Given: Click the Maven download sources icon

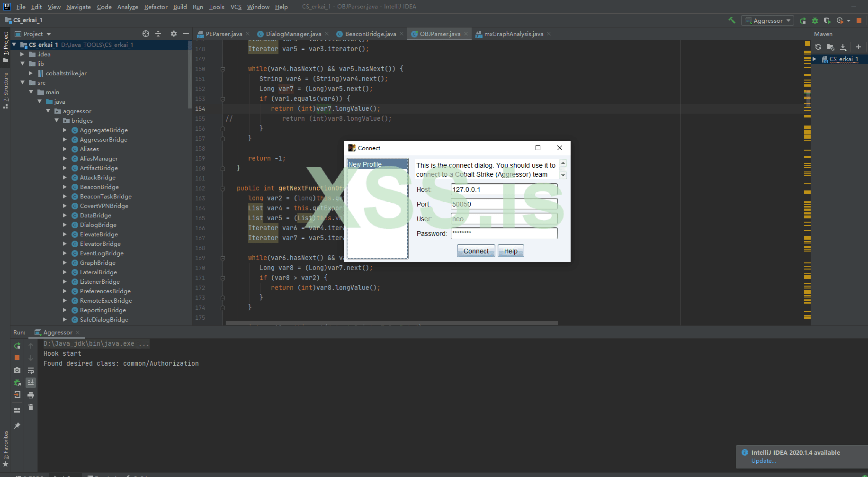Looking at the screenshot, I should 843,47.
